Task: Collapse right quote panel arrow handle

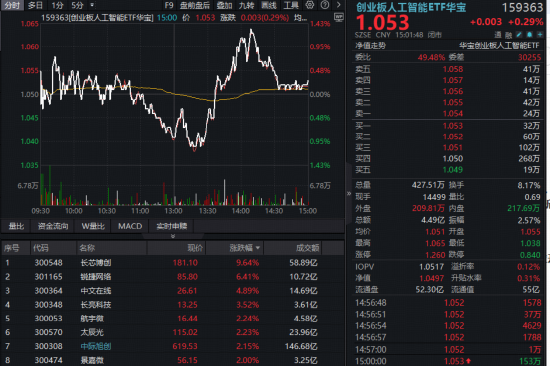Action: 349,193
